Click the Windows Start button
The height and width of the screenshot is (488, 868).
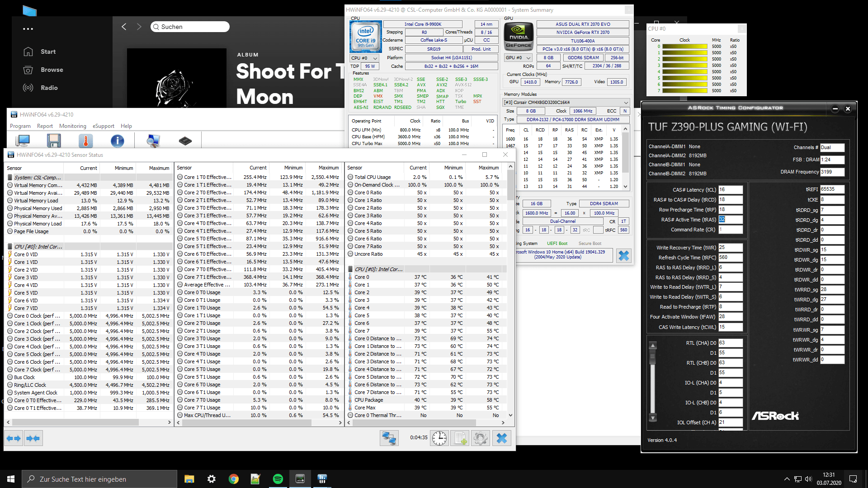pyautogui.click(x=11, y=479)
